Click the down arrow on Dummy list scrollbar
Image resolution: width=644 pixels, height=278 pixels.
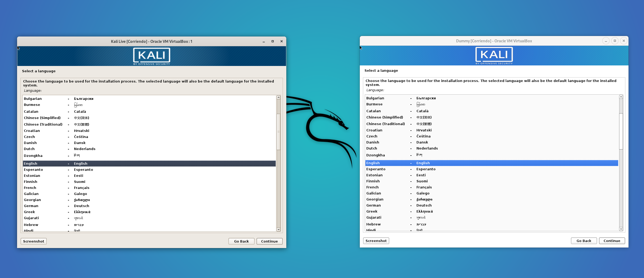pos(621,229)
